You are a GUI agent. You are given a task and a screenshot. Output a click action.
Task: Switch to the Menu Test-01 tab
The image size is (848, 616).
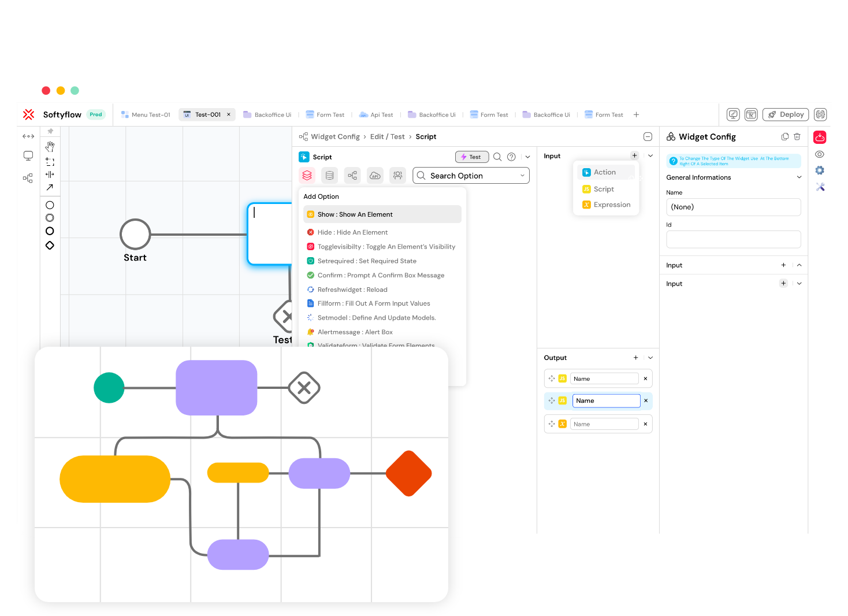(x=146, y=114)
